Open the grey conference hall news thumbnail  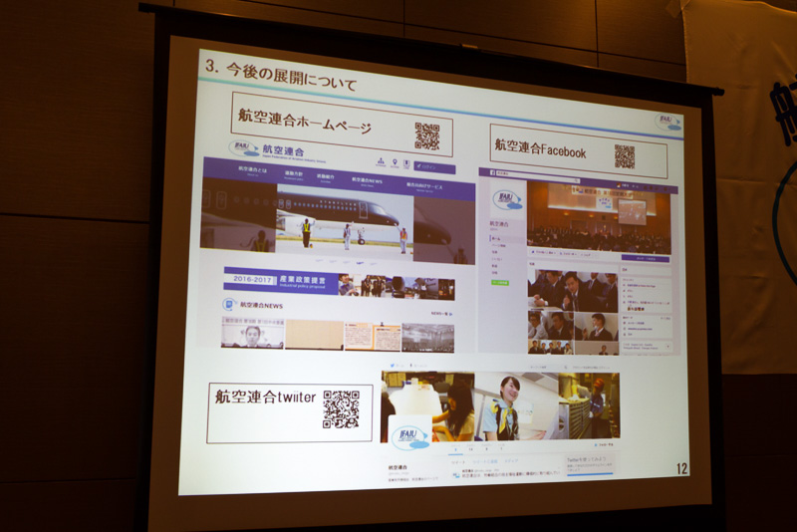pos(428,338)
